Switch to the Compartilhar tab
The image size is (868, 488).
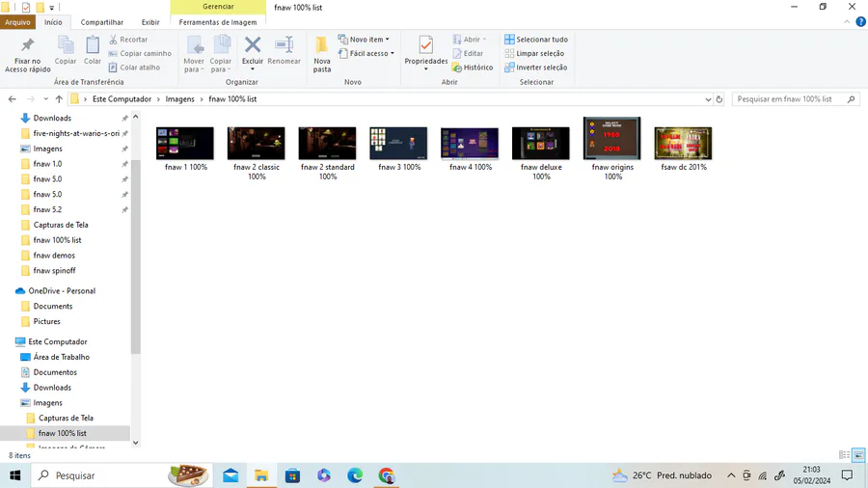pos(102,22)
